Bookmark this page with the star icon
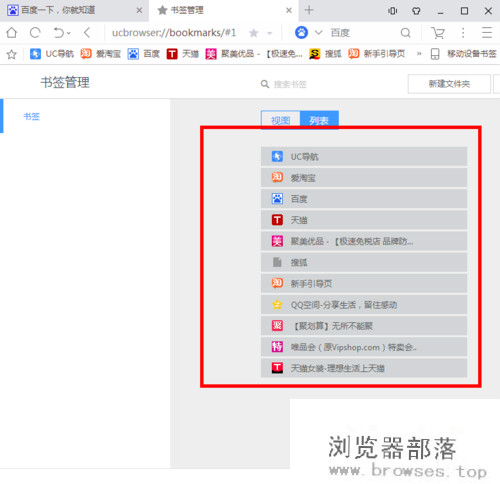 (254, 33)
